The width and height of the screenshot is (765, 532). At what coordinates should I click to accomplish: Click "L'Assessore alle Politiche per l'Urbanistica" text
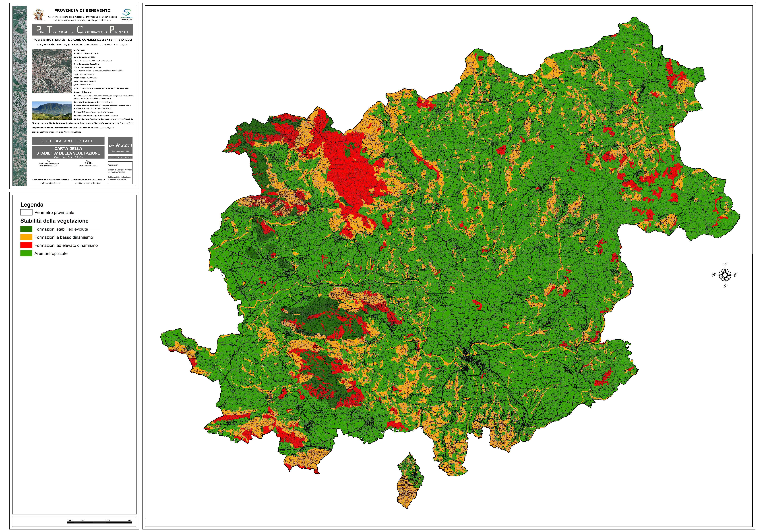(x=88, y=180)
